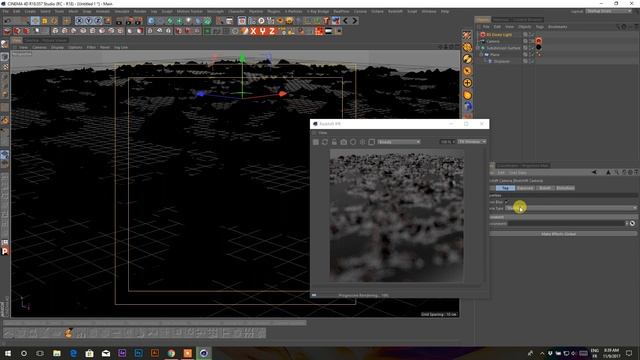Toggle the X-axis lock icon
Image resolution: width=640 pixels, height=360 pixels.
coord(79,20)
